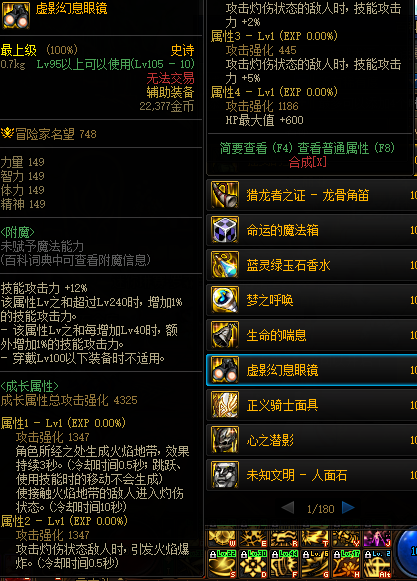Activate the purple skill bound to J
The image size is (417, 581).
tap(377, 539)
